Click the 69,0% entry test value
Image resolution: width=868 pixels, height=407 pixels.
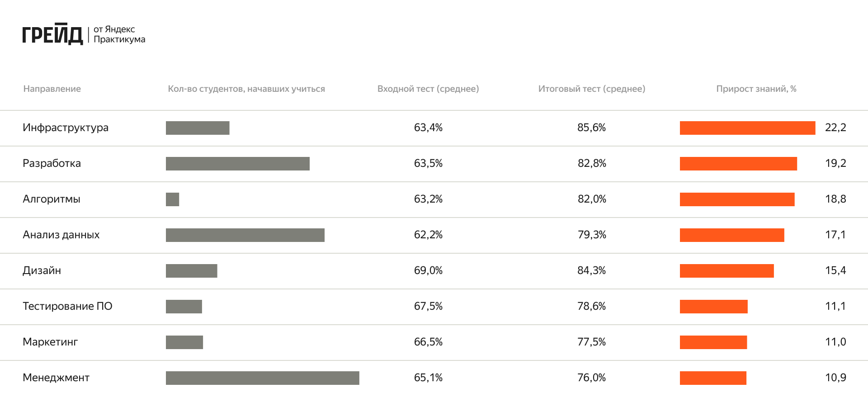point(428,270)
